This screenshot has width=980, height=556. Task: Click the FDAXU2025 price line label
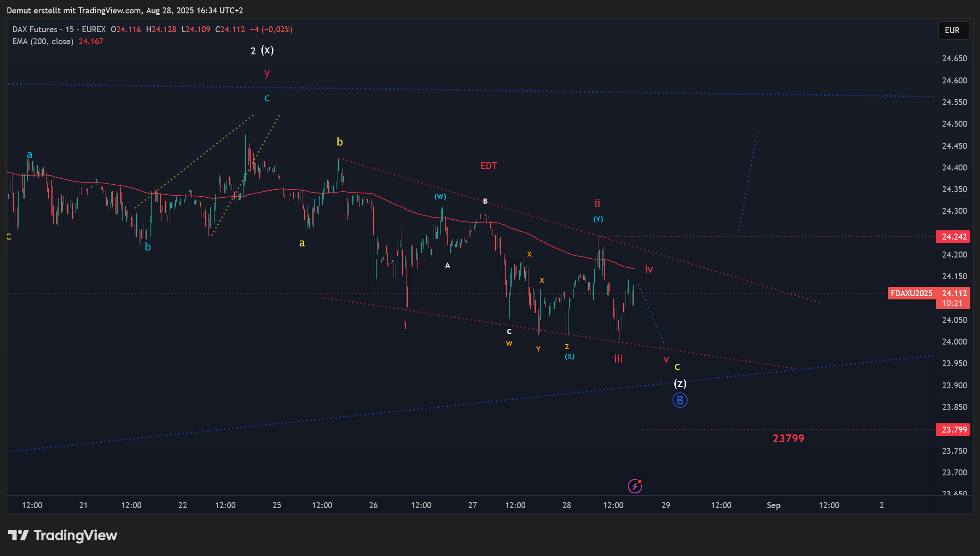tap(911, 293)
